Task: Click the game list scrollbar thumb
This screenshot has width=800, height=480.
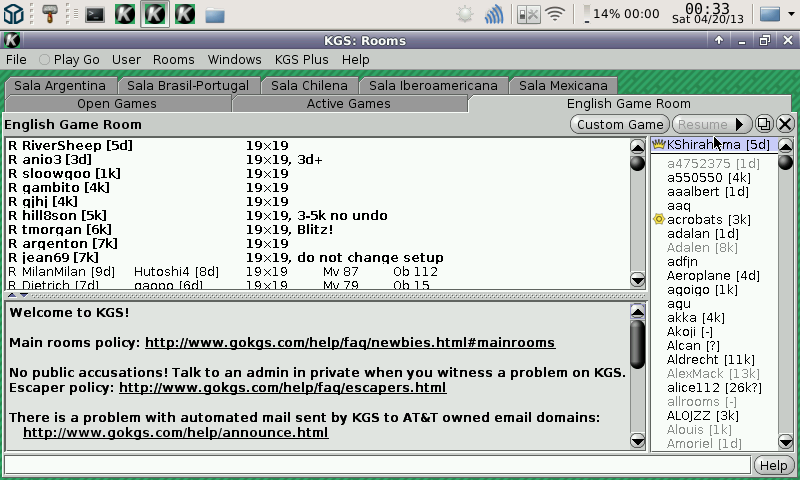Action: (637, 163)
